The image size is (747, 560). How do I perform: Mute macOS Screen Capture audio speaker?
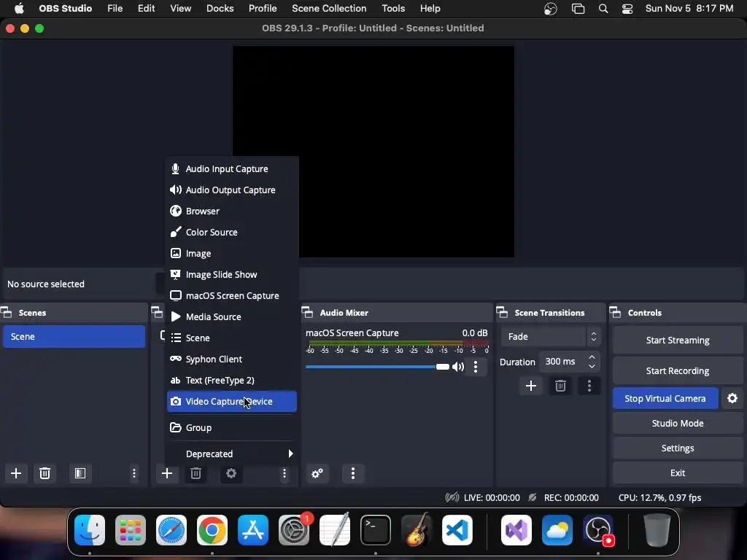458,367
